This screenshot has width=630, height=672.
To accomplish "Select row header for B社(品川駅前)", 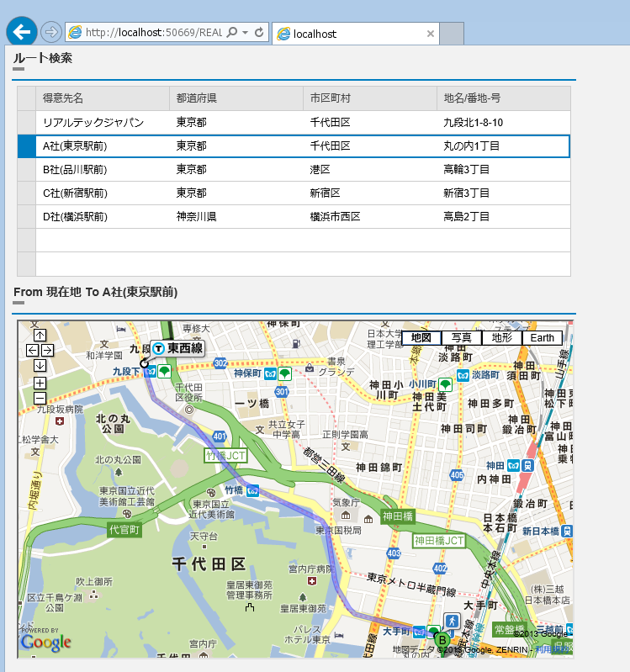I will pyautogui.click(x=27, y=170).
